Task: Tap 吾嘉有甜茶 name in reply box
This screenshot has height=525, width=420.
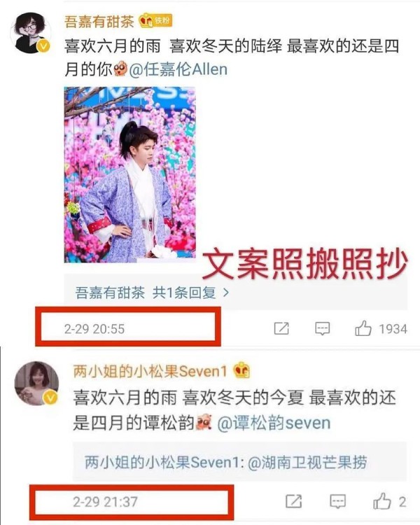Action: point(110,293)
